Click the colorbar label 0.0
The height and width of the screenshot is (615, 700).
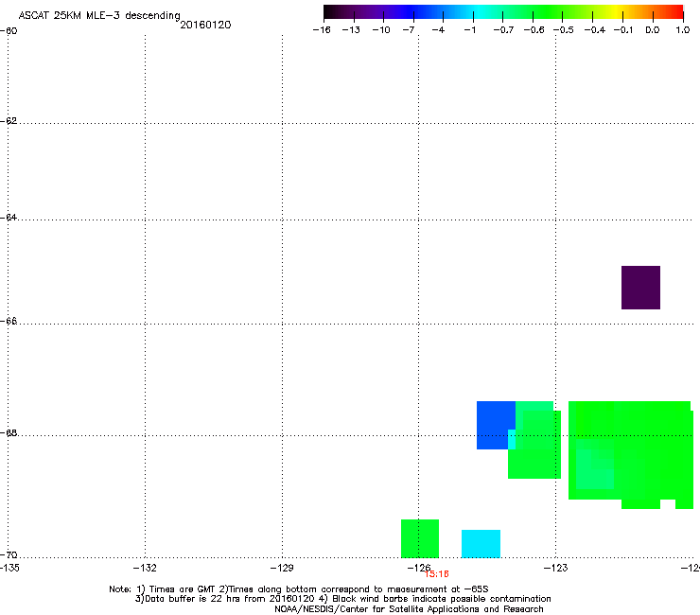[653, 30]
